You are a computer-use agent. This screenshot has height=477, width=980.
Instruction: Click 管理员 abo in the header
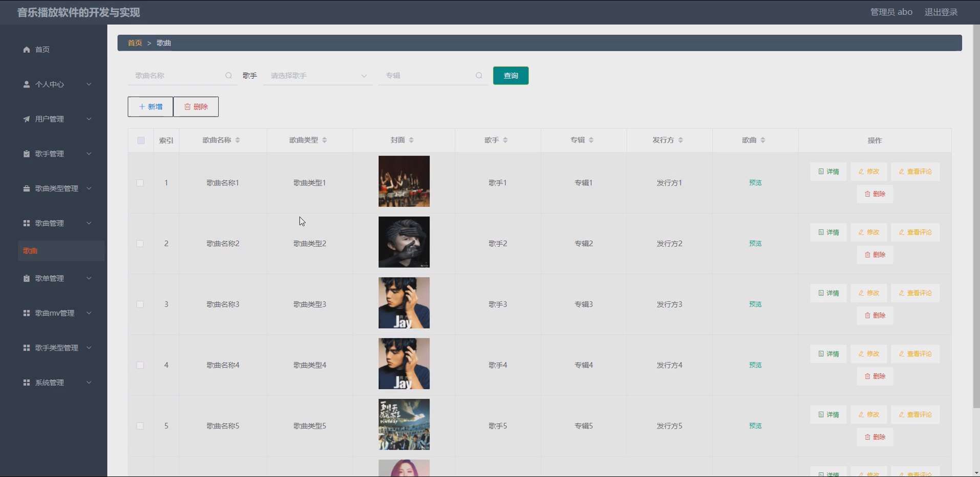pos(891,12)
